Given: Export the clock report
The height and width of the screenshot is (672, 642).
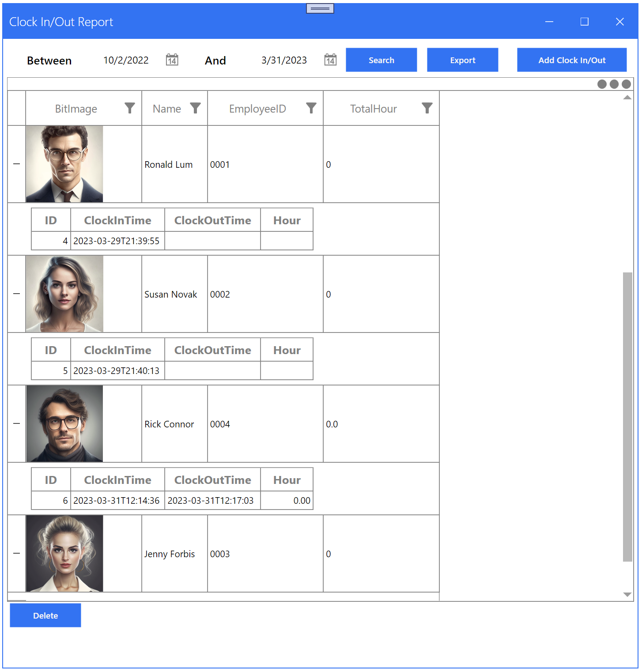Looking at the screenshot, I should click(462, 60).
